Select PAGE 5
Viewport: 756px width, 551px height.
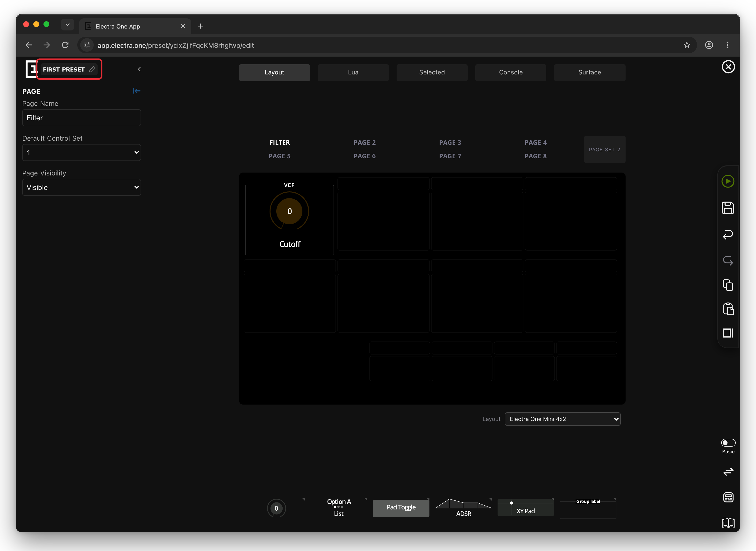tap(279, 156)
